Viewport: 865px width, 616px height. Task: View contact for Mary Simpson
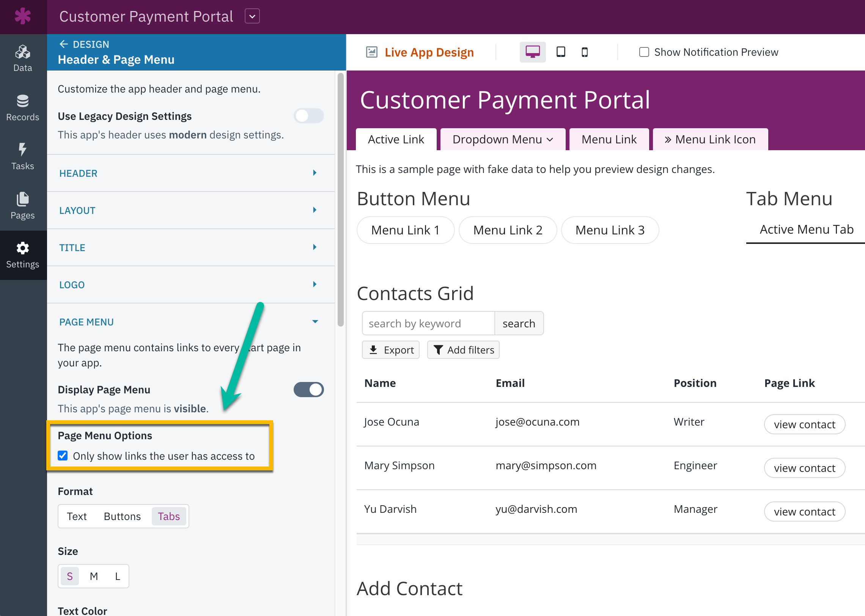[804, 468]
